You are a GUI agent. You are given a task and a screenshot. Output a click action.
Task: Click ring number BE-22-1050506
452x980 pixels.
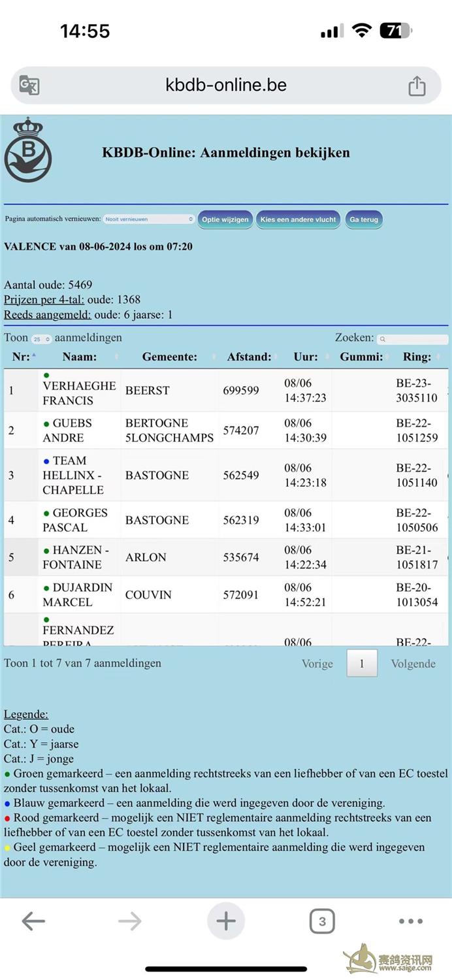click(x=417, y=520)
